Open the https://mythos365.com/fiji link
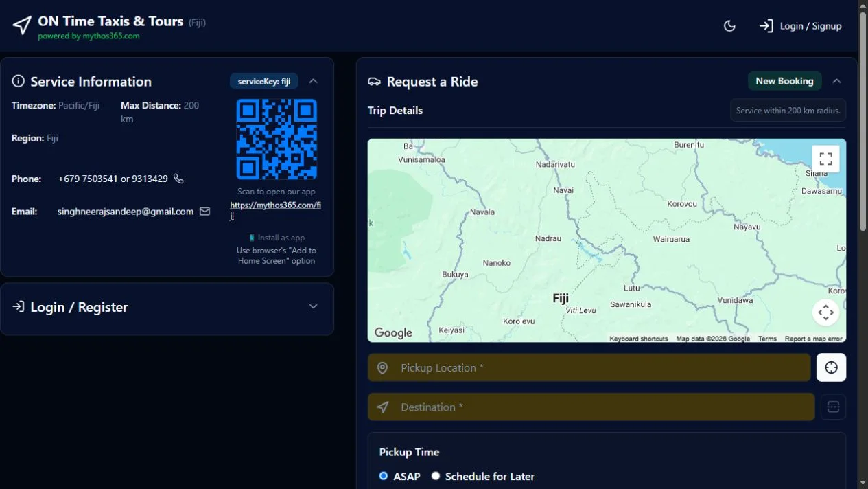868x489 pixels. pos(275,210)
